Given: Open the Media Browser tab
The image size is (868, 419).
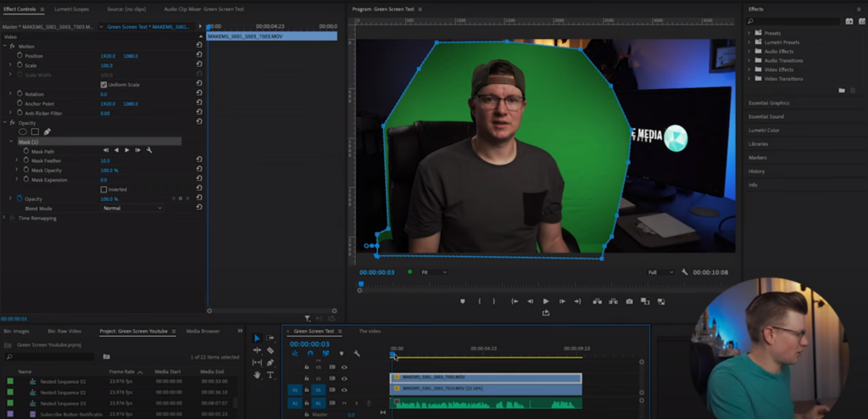Looking at the screenshot, I should (x=203, y=331).
